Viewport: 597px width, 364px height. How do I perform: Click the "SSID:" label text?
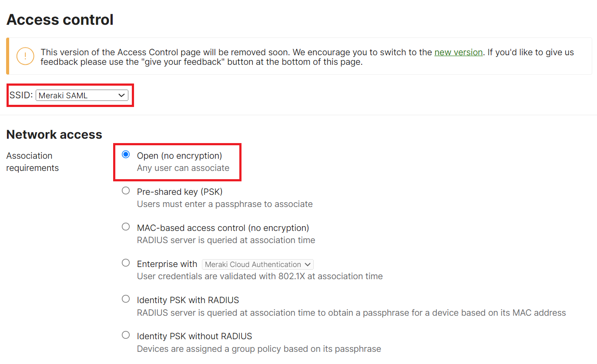tap(21, 95)
